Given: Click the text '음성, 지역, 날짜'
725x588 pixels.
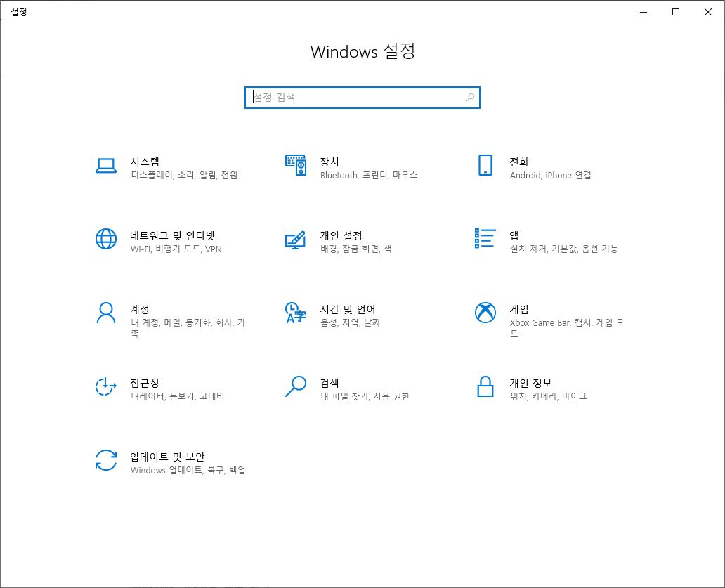Looking at the screenshot, I should point(350,322).
